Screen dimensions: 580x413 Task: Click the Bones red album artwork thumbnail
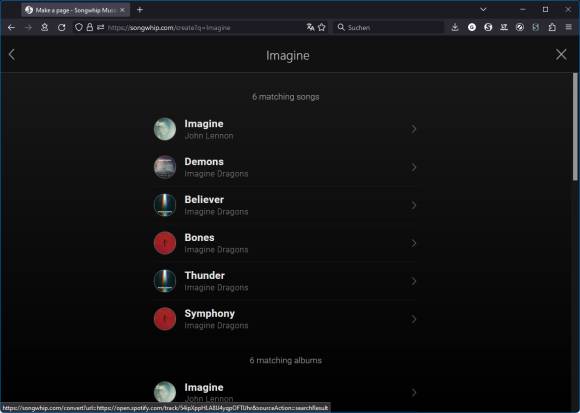pyautogui.click(x=165, y=243)
